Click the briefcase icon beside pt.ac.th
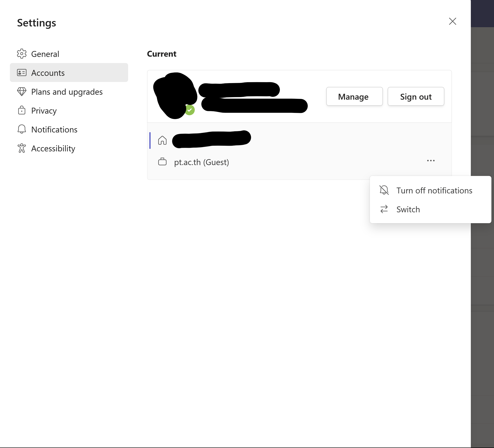Screen dimensions: 494x448 (x=162, y=162)
